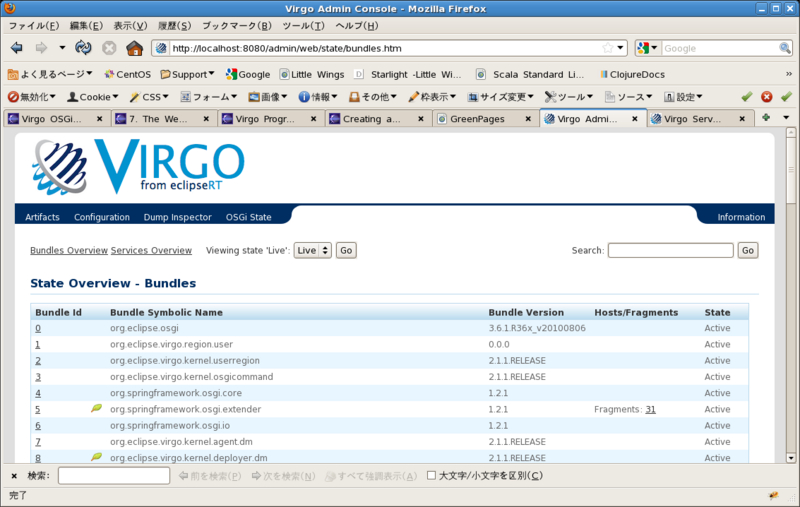The image size is (800, 507).
Task: Open the 設定 developer toolbar menu
Action: pyautogui.click(x=683, y=96)
